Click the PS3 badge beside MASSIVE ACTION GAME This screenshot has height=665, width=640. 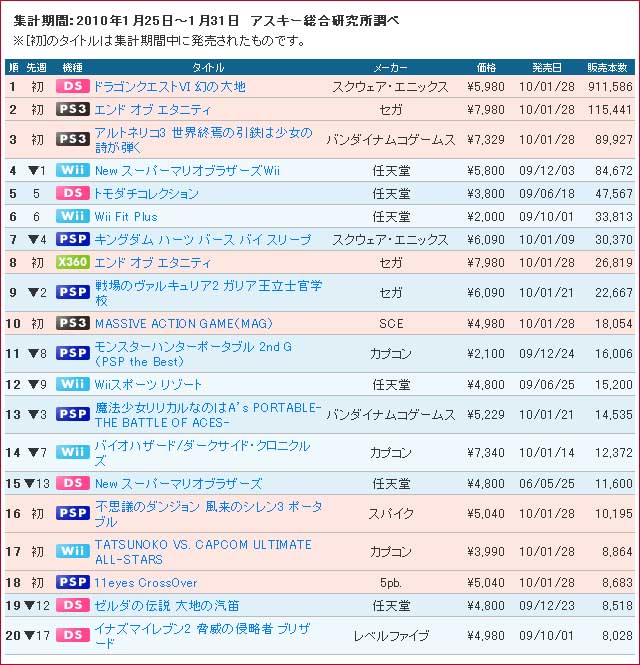tap(73, 323)
